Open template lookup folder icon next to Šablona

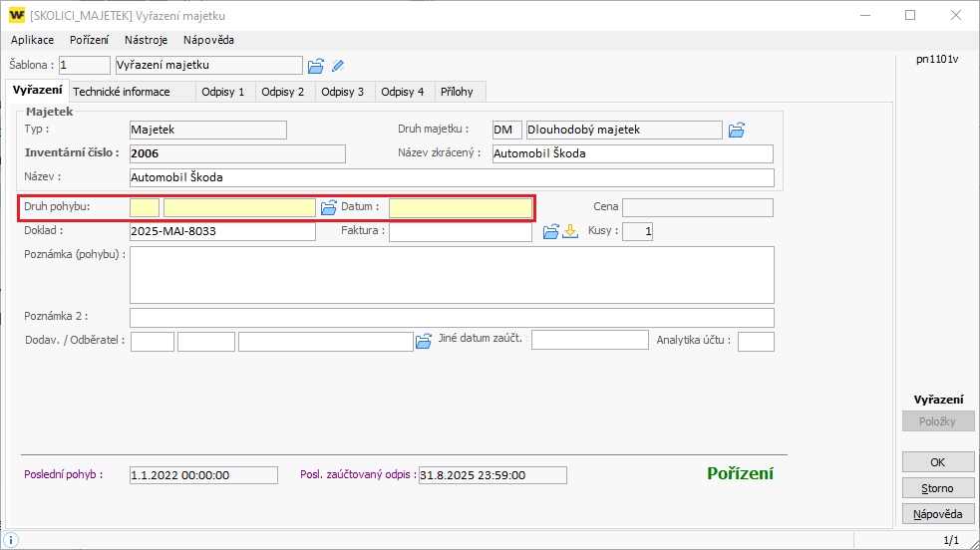(316, 66)
